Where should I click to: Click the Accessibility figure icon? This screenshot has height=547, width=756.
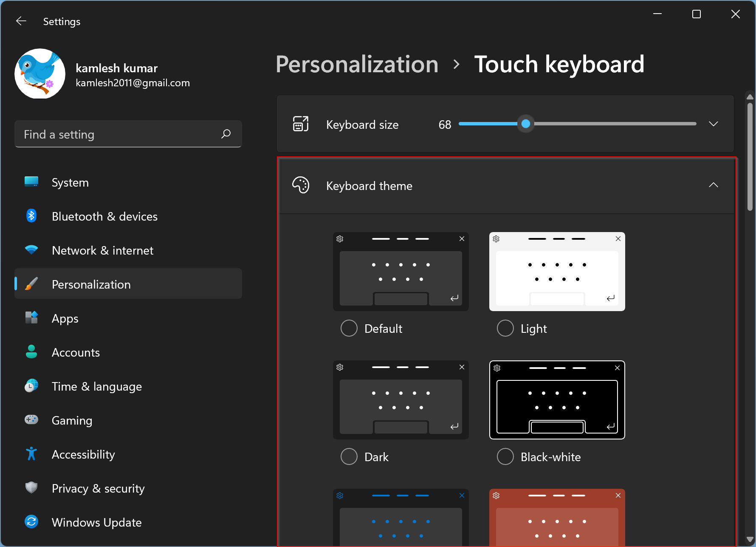point(31,454)
